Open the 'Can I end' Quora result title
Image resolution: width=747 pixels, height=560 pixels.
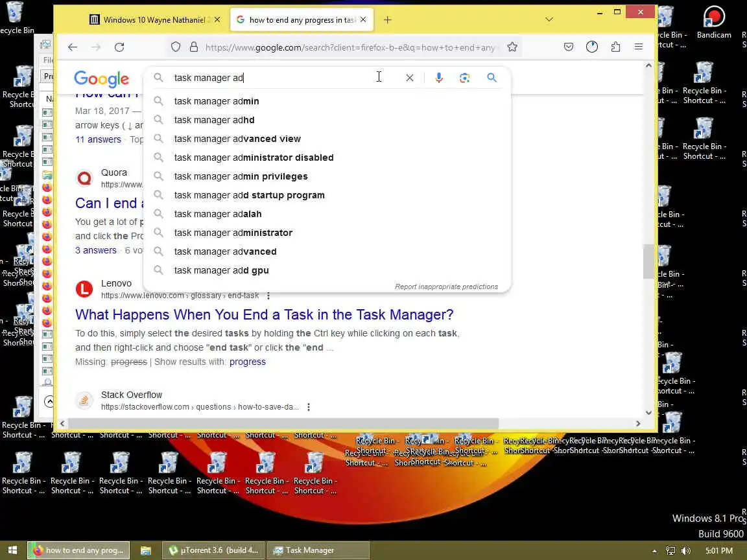click(x=109, y=204)
